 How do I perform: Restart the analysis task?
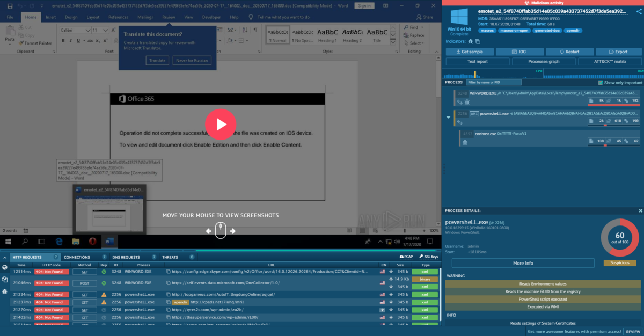pos(569,52)
